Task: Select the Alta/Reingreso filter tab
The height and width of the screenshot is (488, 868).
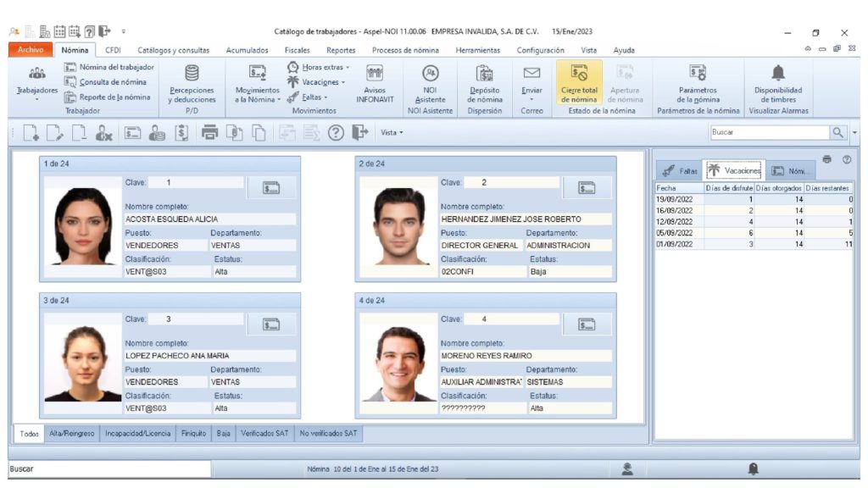Action: coord(70,433)
